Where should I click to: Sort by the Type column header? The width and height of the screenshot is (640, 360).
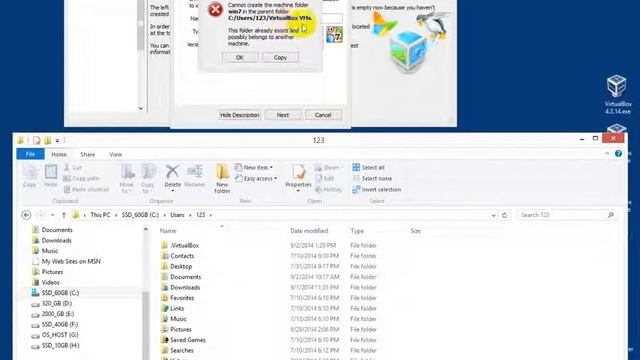click(357, 231)
